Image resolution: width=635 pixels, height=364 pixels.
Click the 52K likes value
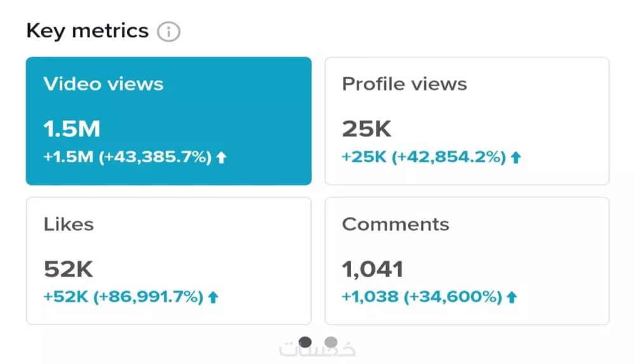[69, 270]
